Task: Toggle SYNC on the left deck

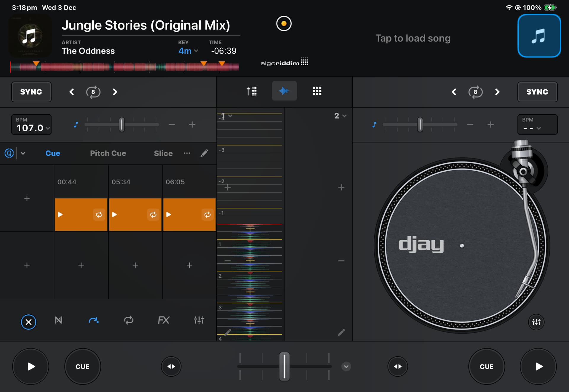Action: pyautogui.click(x=31, y=92)
